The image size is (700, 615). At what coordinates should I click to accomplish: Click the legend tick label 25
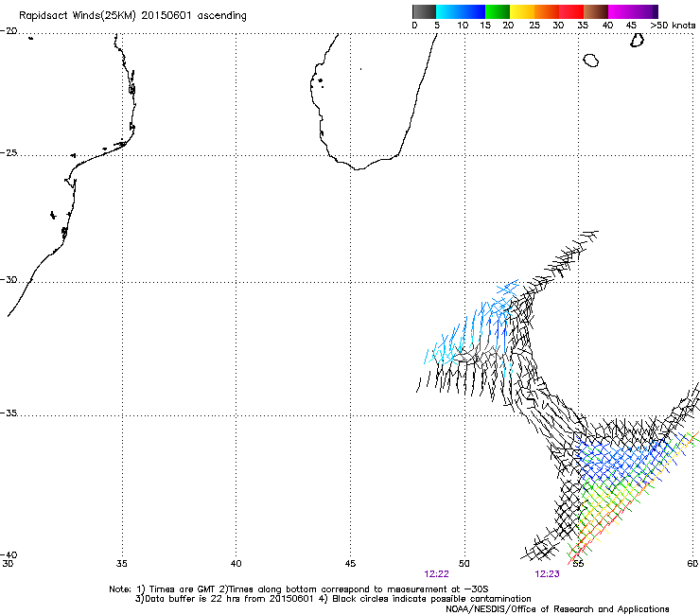(534, 26)
